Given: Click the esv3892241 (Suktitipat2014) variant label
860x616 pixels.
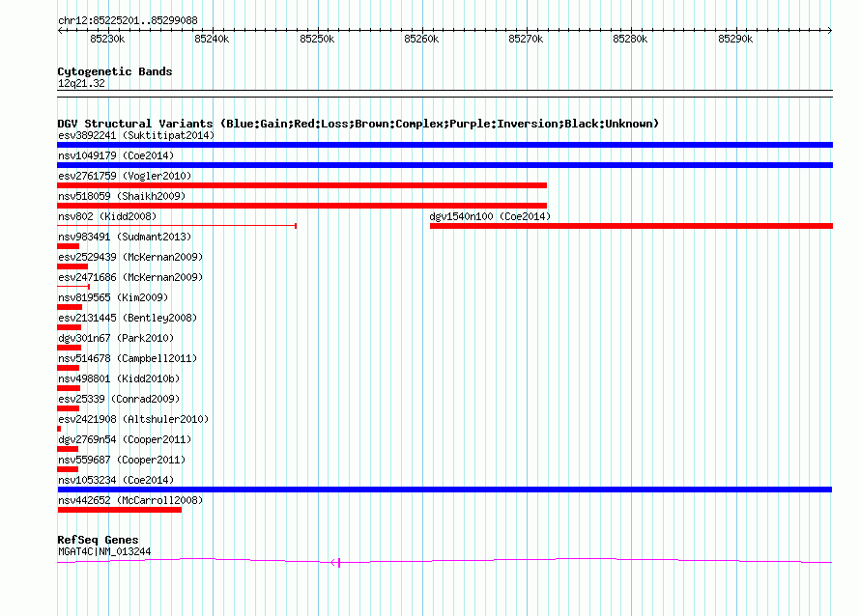Looking at the screenshot, I should [x=136, y=135].
